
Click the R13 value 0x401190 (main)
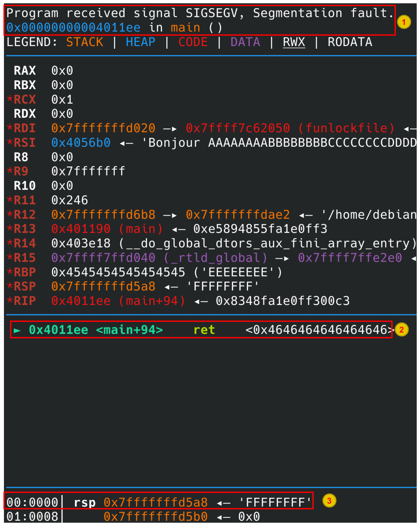(107, 229)
